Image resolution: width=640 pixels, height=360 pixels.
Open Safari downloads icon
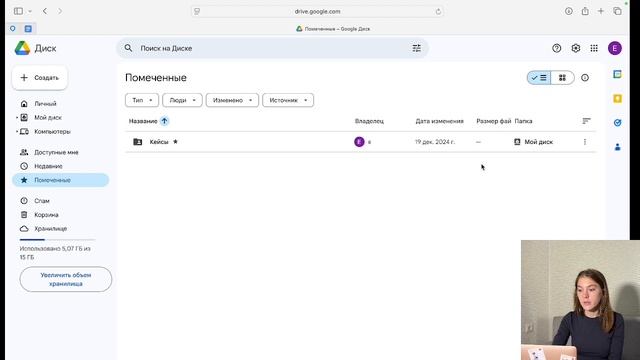click(x=569, y=11)
